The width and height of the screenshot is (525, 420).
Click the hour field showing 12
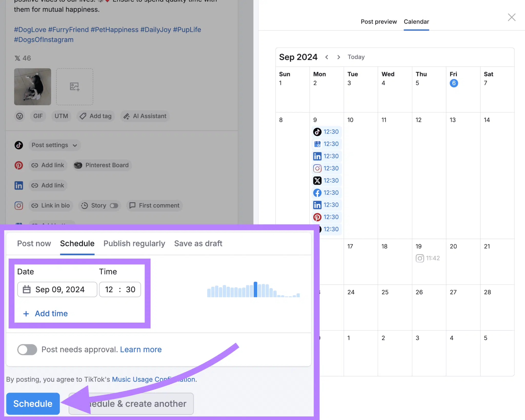(109, 290)
